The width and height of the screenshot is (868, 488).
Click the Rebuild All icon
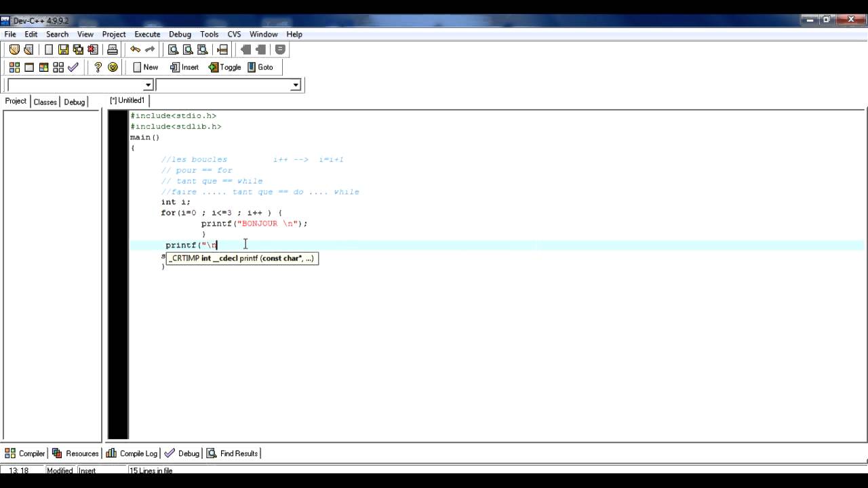(58, 67)
